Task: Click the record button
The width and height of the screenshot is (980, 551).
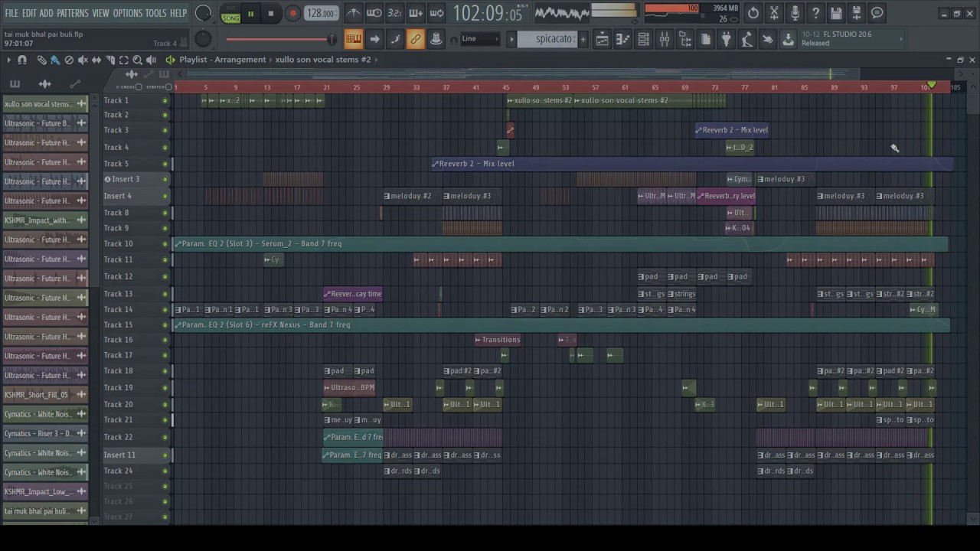Action: [292, 13]
